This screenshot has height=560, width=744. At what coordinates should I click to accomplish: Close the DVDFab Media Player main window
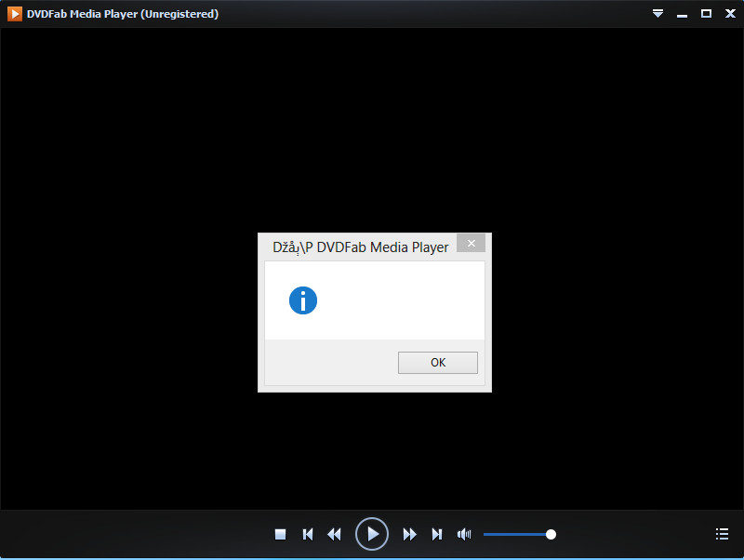(729, 14)
